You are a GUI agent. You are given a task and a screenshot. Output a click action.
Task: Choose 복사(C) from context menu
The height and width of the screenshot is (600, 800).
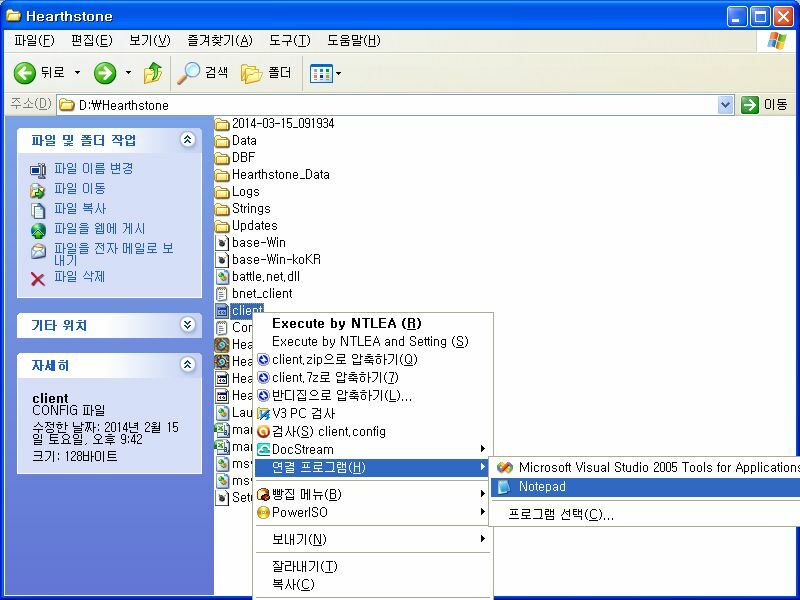point(373,585)
